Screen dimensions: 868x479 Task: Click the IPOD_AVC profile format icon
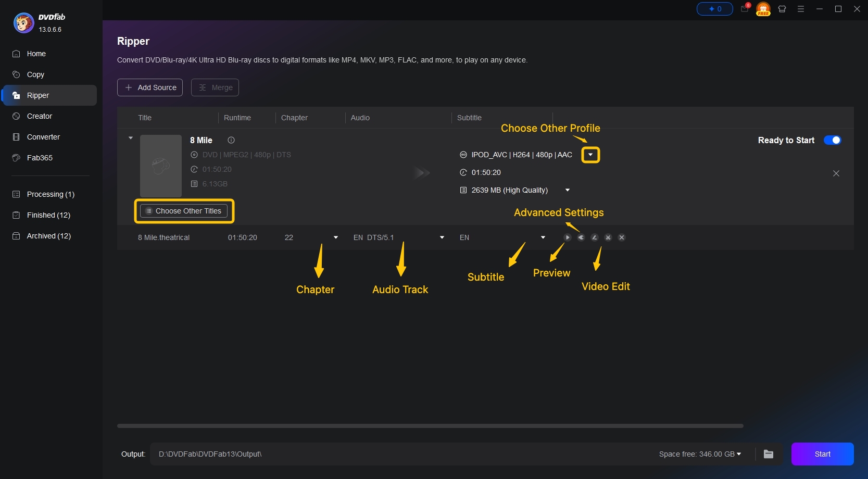tap(463, 155)
